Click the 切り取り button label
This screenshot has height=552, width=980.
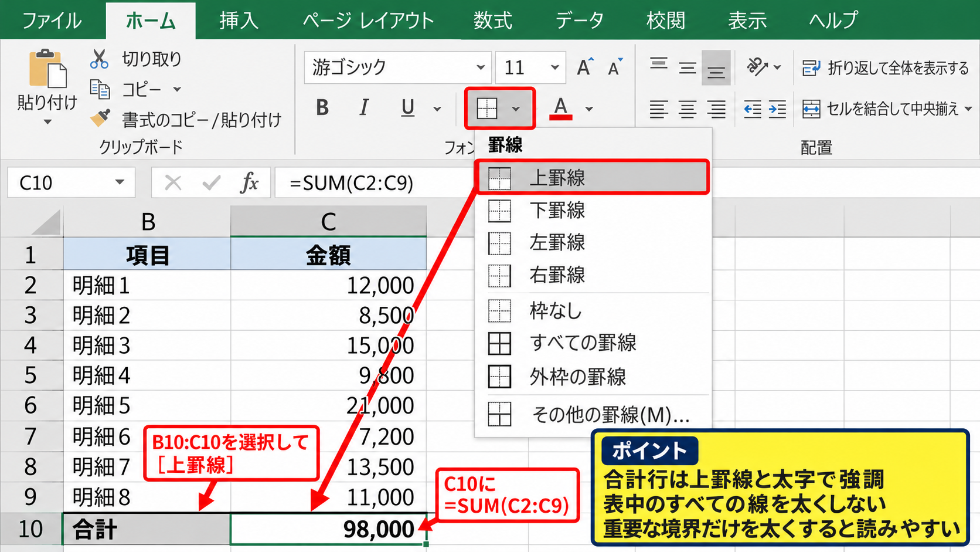click(x=152, y=59)
